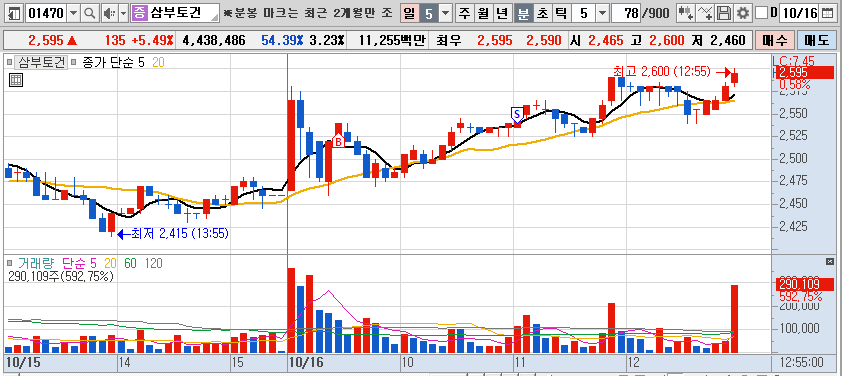The width and height of the screenshot is (842, 376).
Task: Click the grid table icon under the 삼부토건 legend
Action: coord(16,81)
